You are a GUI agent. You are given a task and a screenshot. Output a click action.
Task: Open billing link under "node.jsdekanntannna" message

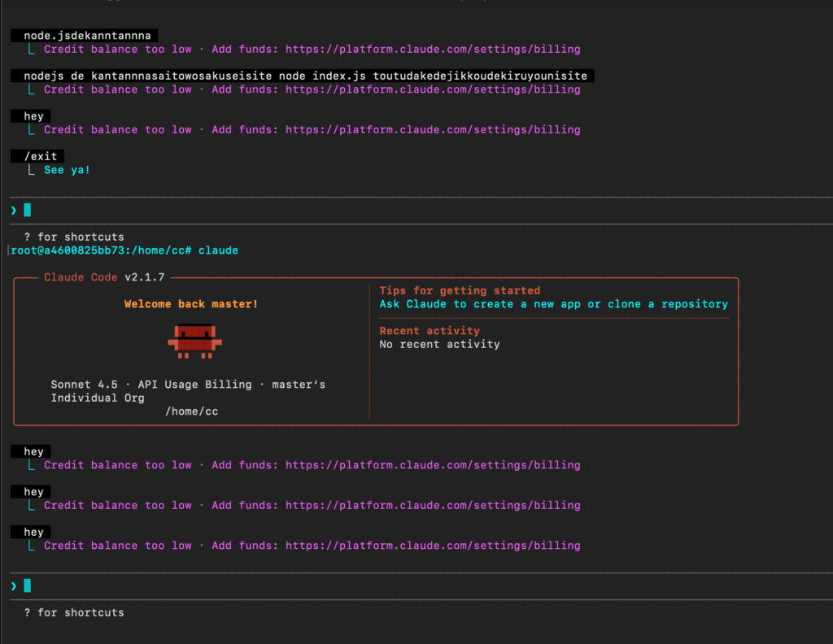pos(433,50)
